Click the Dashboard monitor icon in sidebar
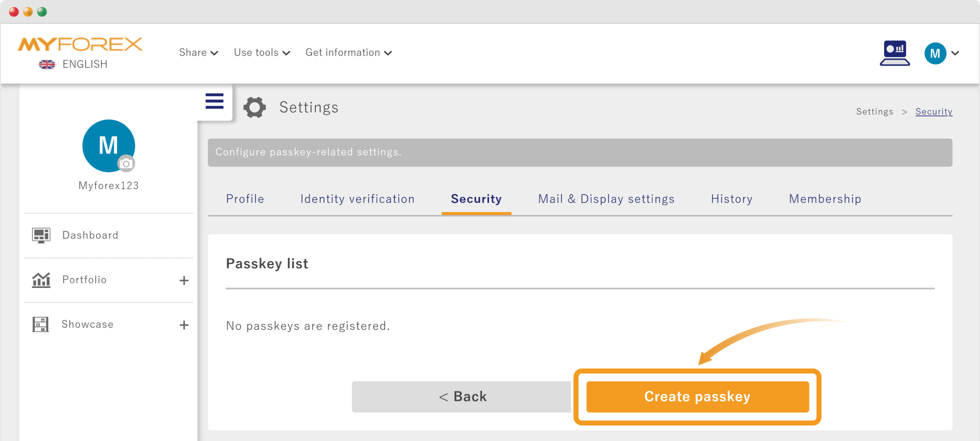The width and height of the screenshot is (980, 441). tap(41, 235)
